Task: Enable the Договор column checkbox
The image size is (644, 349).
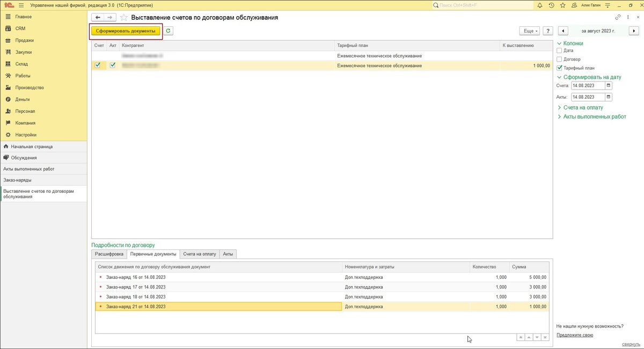Action: (559, 59)
